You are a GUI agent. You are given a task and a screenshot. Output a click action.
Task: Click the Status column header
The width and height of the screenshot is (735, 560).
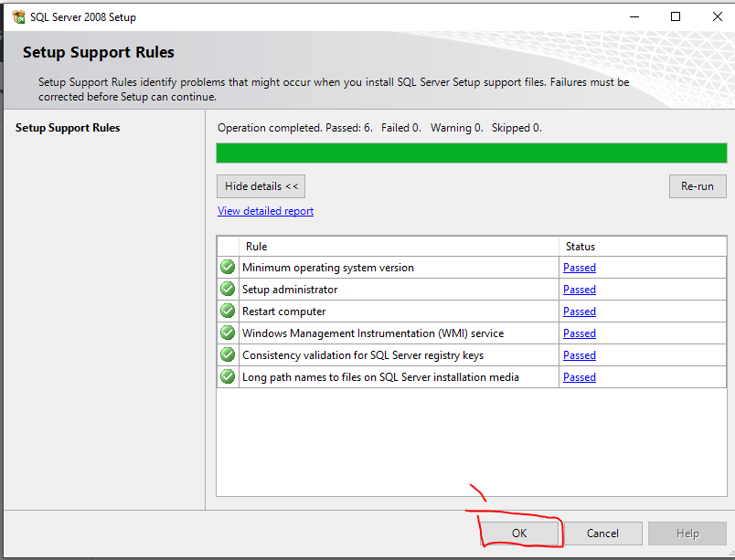coord(643,247)
